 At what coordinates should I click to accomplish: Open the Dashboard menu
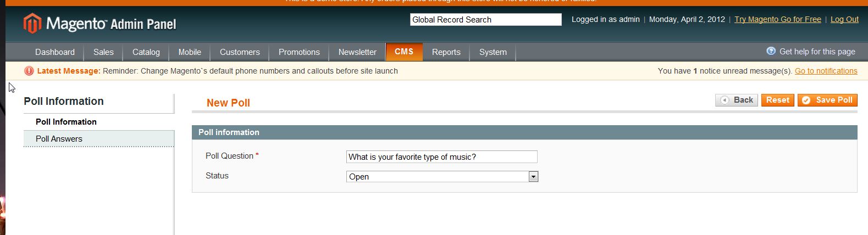[x=55, y=52]
